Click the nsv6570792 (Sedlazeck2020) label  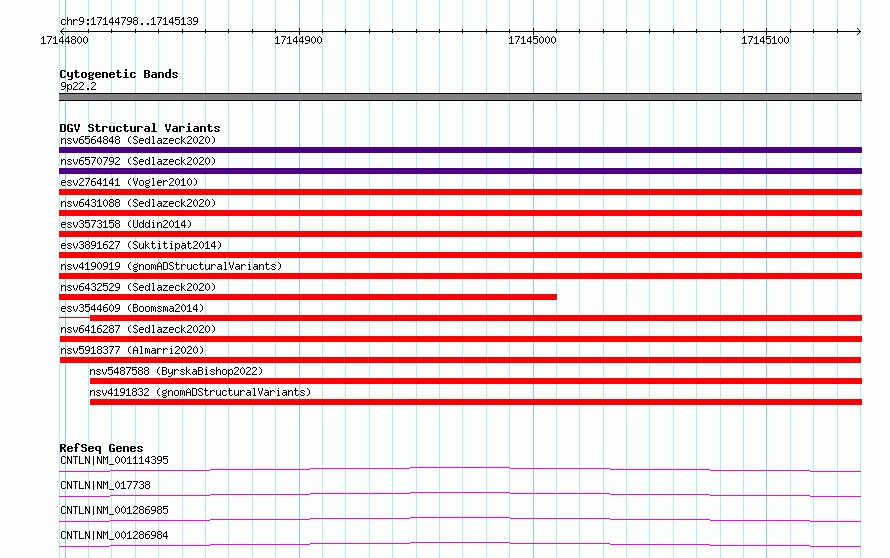[x=138, y=161]
